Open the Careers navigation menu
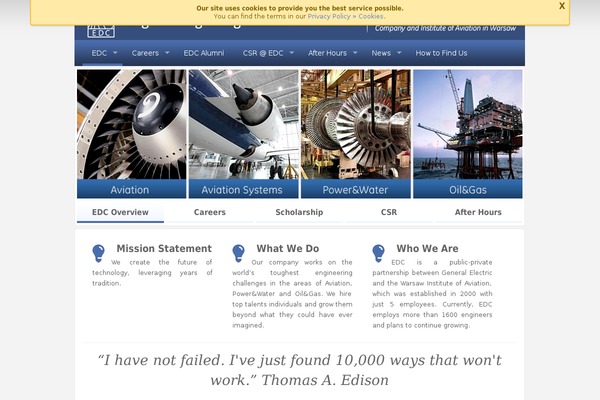 coord(145,53)
